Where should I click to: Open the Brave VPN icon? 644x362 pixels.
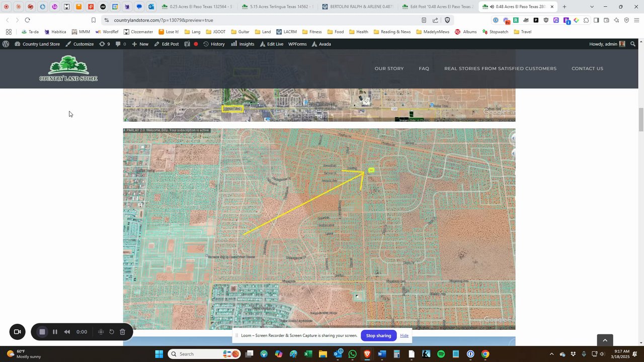point(626,20)
